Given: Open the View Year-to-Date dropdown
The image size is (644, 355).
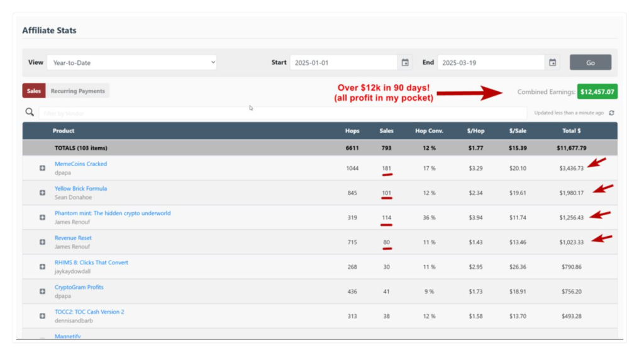Looking at the screenshot, I should point(132,62).
